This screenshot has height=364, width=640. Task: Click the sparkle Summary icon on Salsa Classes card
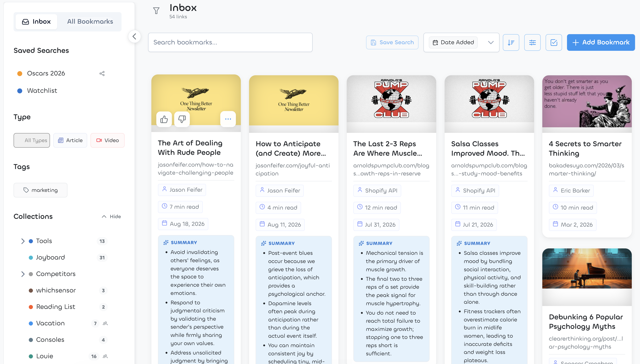coord(459,243)
